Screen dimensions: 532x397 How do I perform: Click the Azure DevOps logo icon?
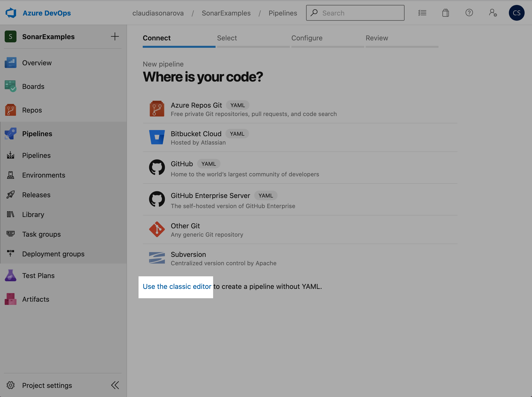pyautogui.click(x=11, y=13)
